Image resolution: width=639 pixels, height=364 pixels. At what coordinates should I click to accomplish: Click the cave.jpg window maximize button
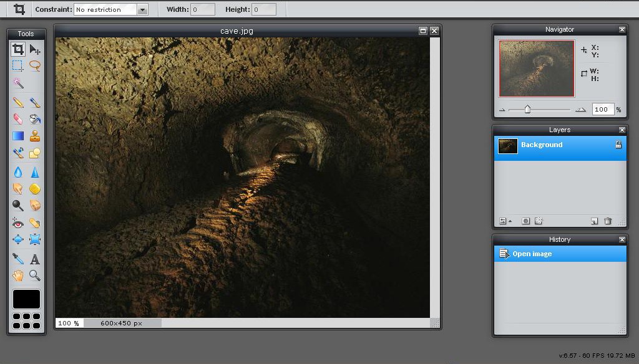click(x=422, y=31)
